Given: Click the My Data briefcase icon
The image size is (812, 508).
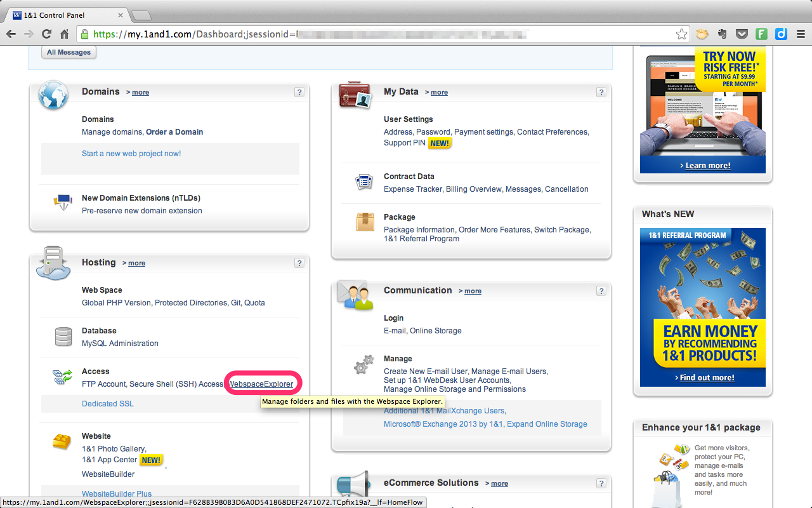Looking at the screenshot, I should pyautogui.click(x=355, y=95).
